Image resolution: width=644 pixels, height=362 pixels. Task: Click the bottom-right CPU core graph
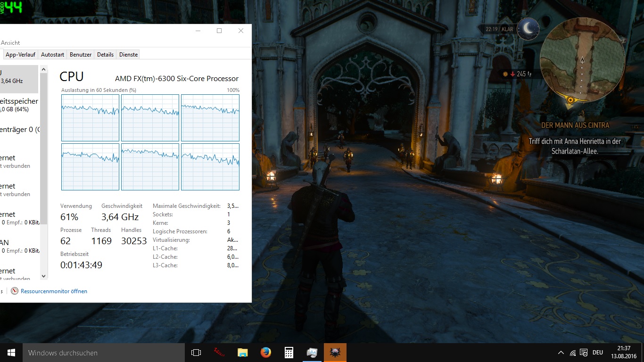(x=210, y=167)
